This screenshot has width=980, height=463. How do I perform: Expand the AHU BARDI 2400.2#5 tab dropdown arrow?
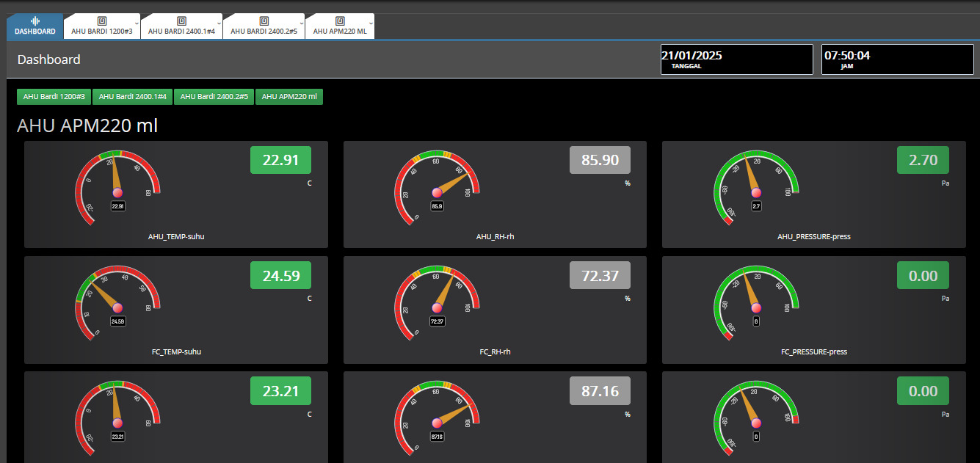pyautogui.click(x=302, y=23)
